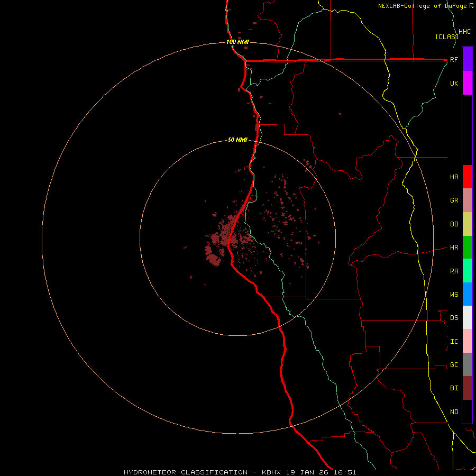Click the 16:51 timestamp
476x476 pixels.
pyautogui.click(x=345, y=472)
